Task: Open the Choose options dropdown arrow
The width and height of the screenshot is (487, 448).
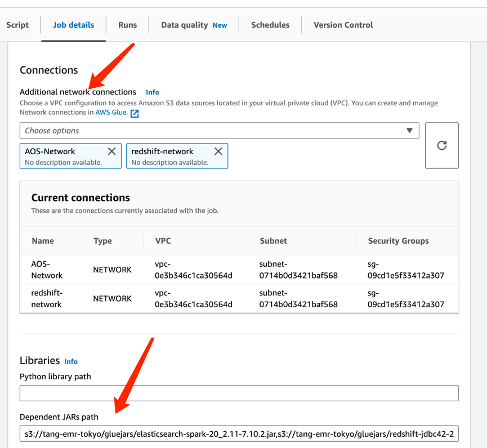Action: click(409, 131)
